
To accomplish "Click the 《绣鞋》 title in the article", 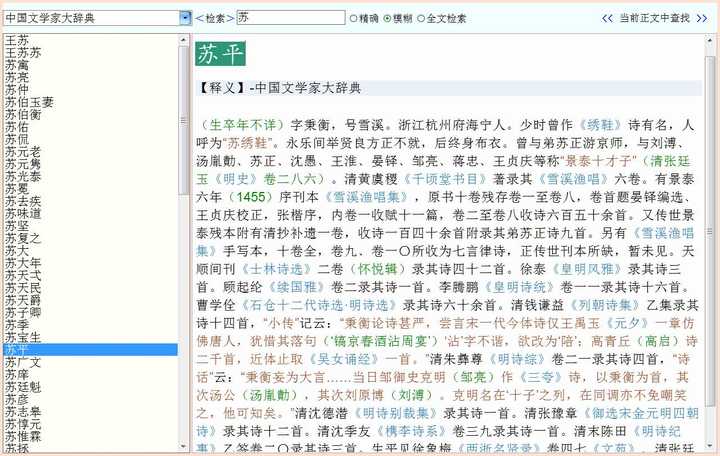I will (x=600, y=125).
